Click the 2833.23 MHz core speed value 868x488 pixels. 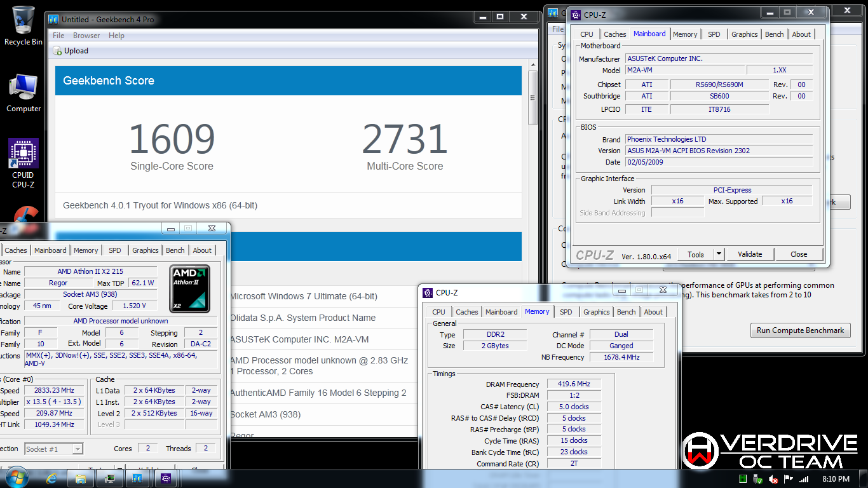coord(55,390)
